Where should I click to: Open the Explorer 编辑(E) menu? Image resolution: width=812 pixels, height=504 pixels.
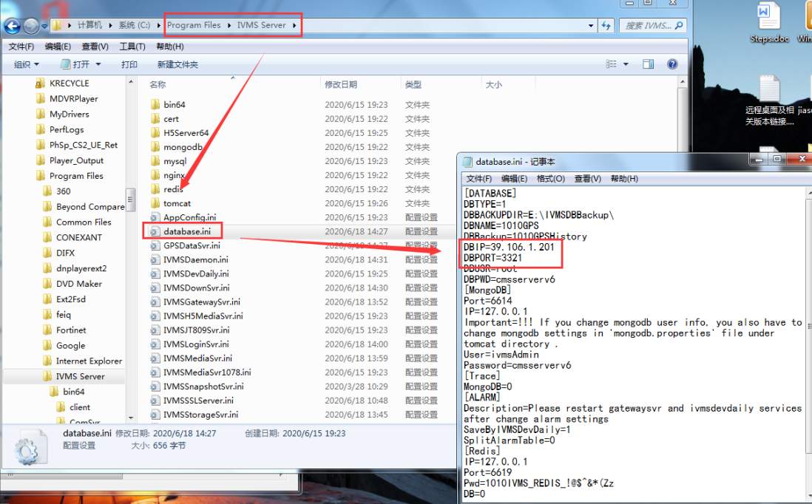tap(58, 47)
